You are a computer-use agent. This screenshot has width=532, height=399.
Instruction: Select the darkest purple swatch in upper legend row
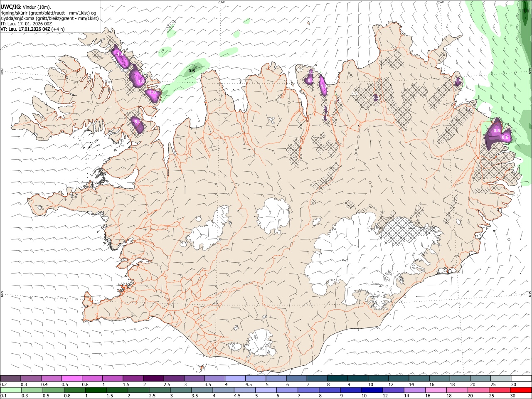(x=153, y=378)
